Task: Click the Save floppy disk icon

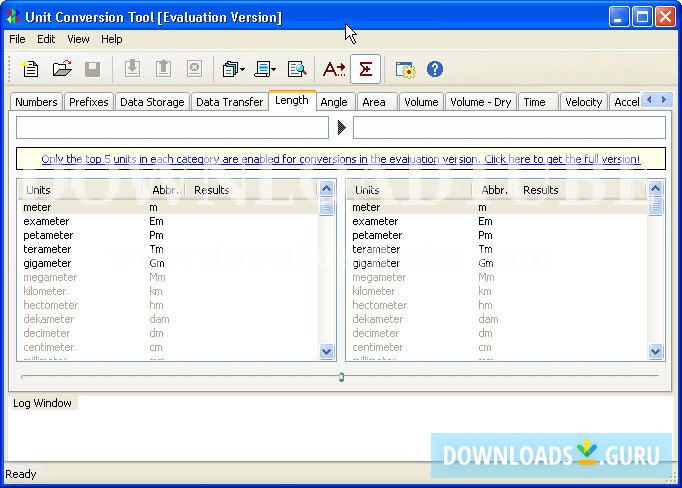Action: coord(92,69)
